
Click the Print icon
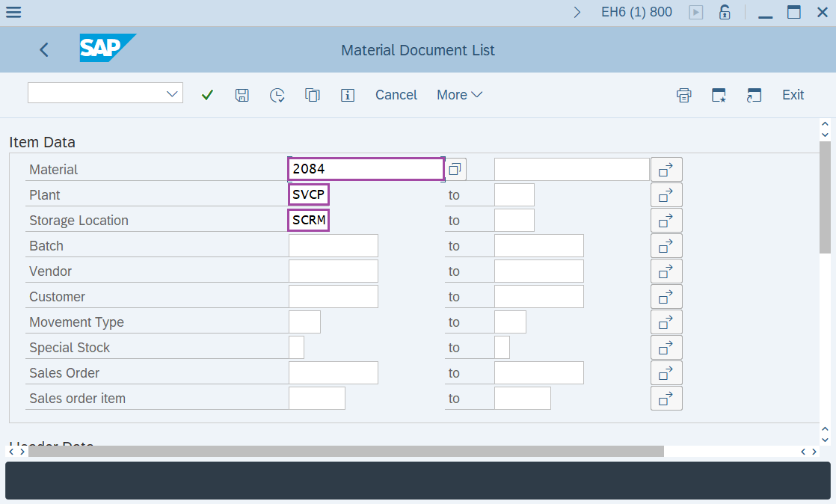683,95
